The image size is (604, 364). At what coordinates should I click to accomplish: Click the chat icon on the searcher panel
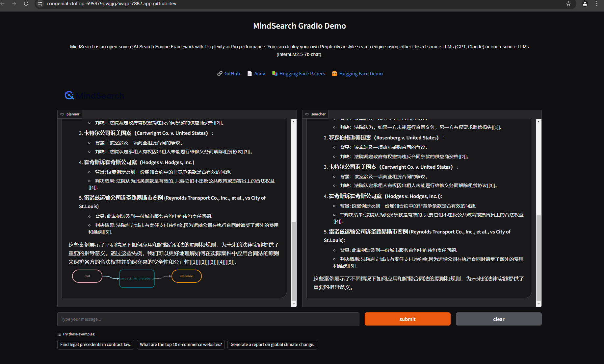coord(308,114)
